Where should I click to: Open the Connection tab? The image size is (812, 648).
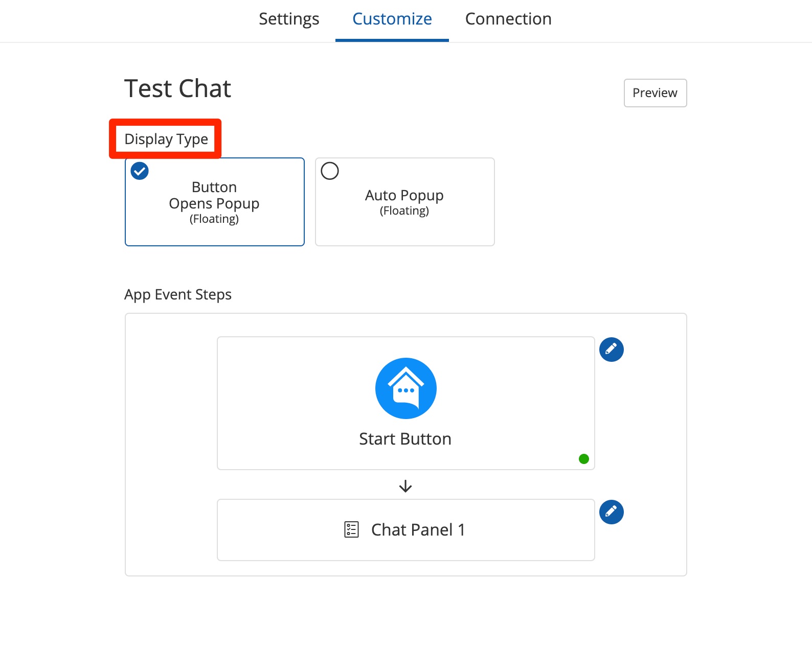[x=508, y=19]
